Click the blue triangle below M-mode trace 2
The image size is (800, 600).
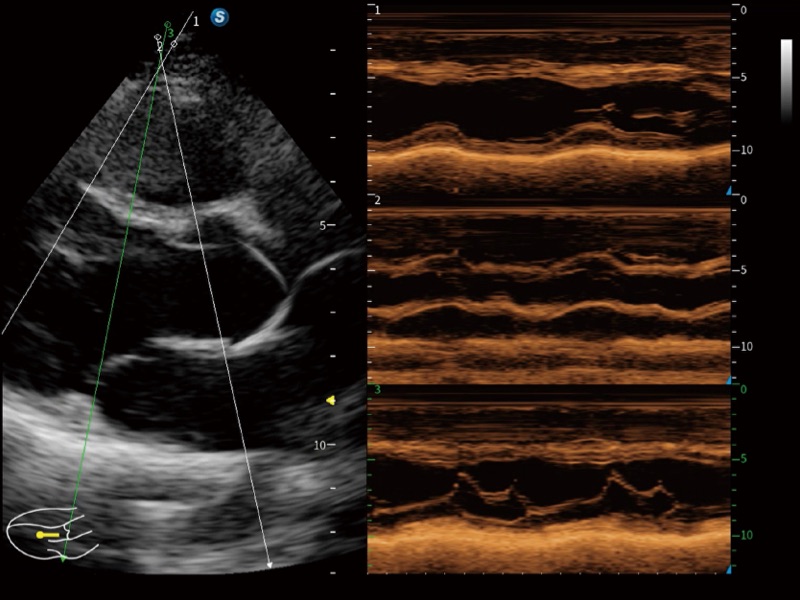pyautogui.click(x=729, y=380)
